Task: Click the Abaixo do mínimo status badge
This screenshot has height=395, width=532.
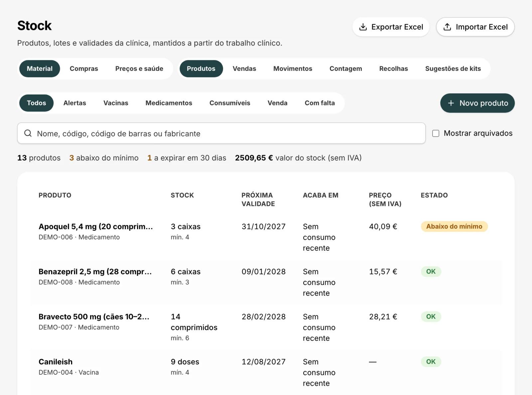Action: point(454,226)
